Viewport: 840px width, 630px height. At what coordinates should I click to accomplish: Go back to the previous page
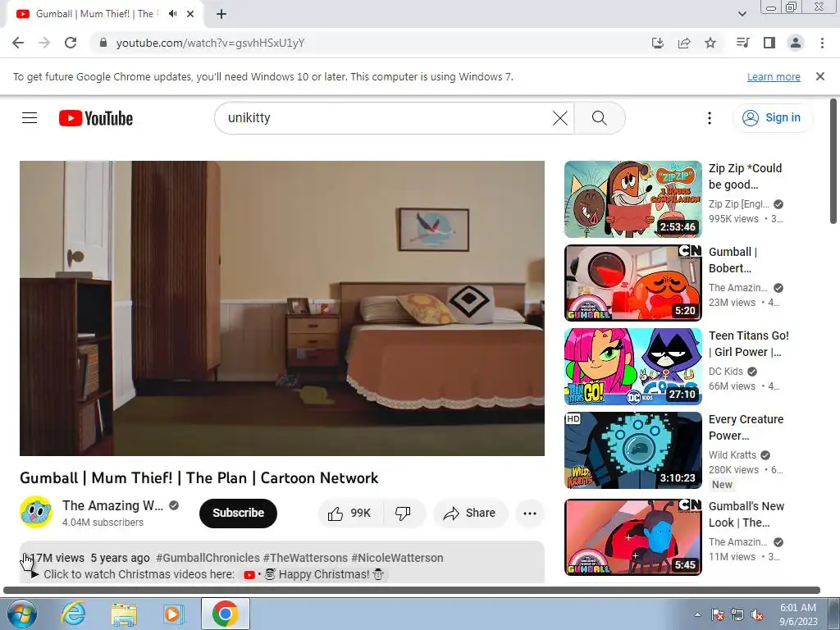click(x=18, y=43)
